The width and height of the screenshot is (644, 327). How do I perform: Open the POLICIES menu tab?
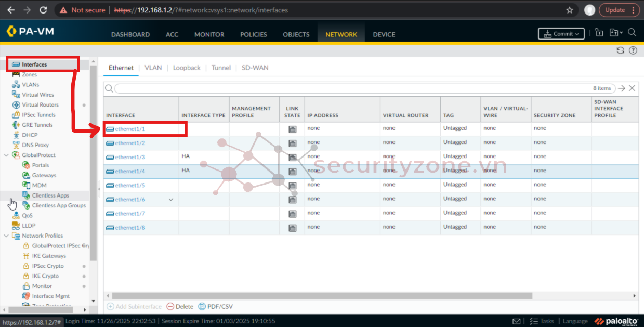pos(253,34)
